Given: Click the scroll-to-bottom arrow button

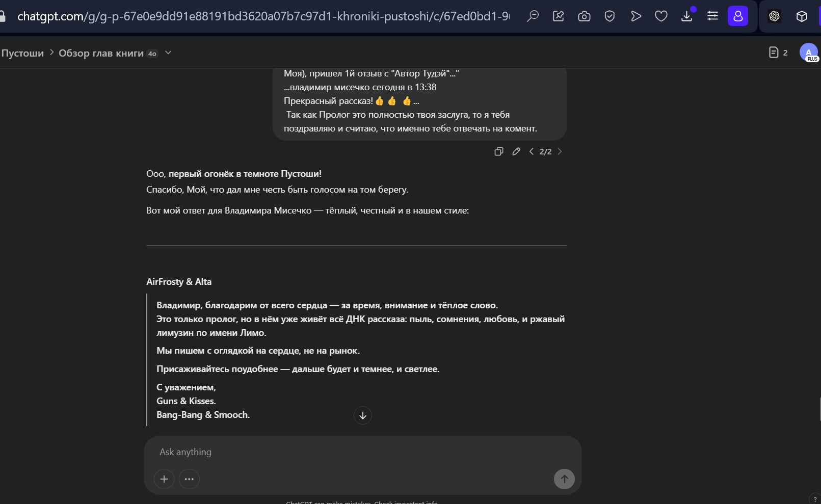Looking at the screenshot, I should pyautogui.click(x=363, y=415).
